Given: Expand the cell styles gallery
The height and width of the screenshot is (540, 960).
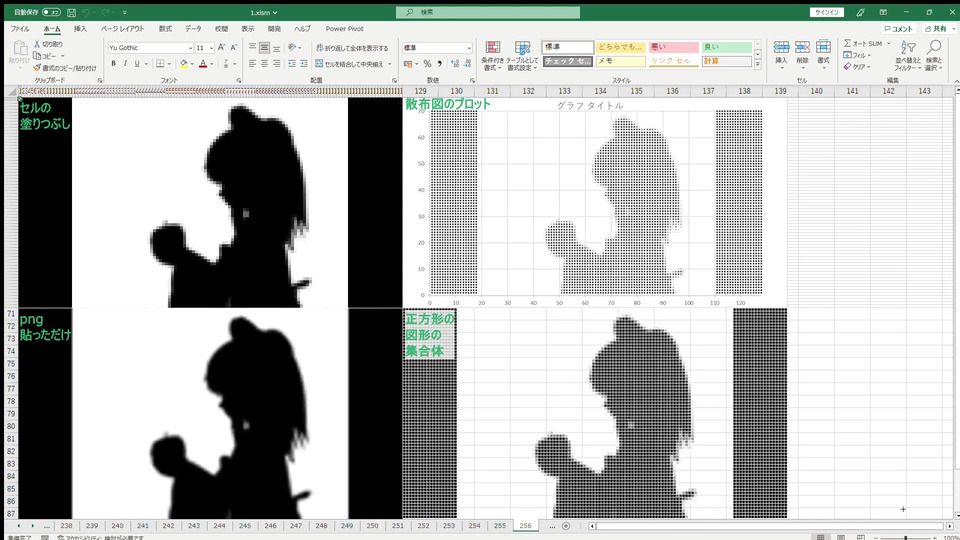Looking at the screenshot, I should [758, 65].
